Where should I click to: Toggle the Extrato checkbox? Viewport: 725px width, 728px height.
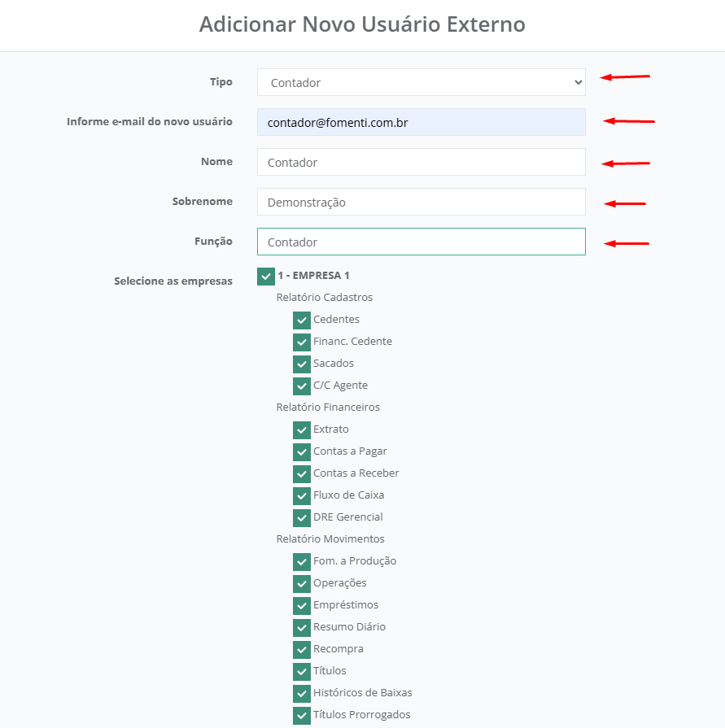(302, 429)
